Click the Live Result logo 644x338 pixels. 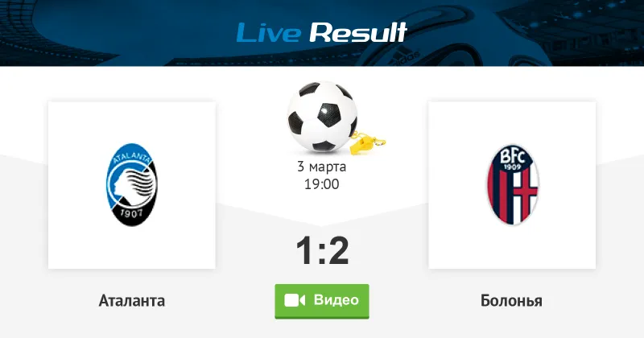click(x=321, y=32)
